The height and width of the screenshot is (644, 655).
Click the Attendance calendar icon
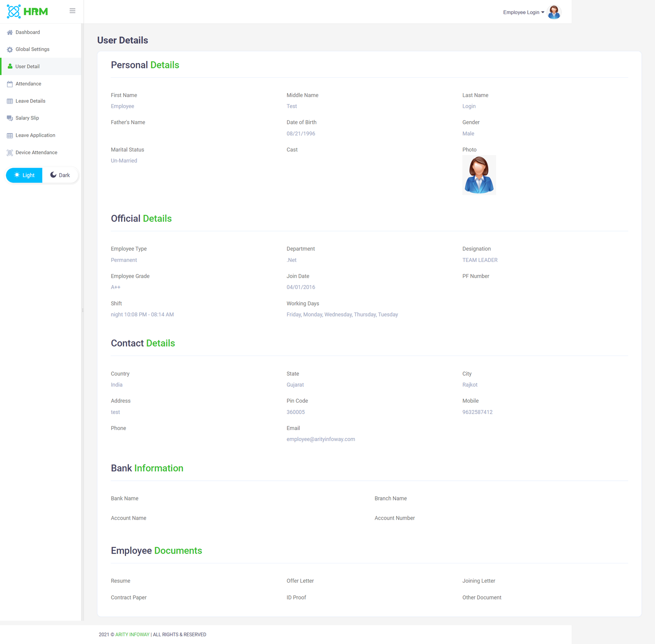pos(10,84)
